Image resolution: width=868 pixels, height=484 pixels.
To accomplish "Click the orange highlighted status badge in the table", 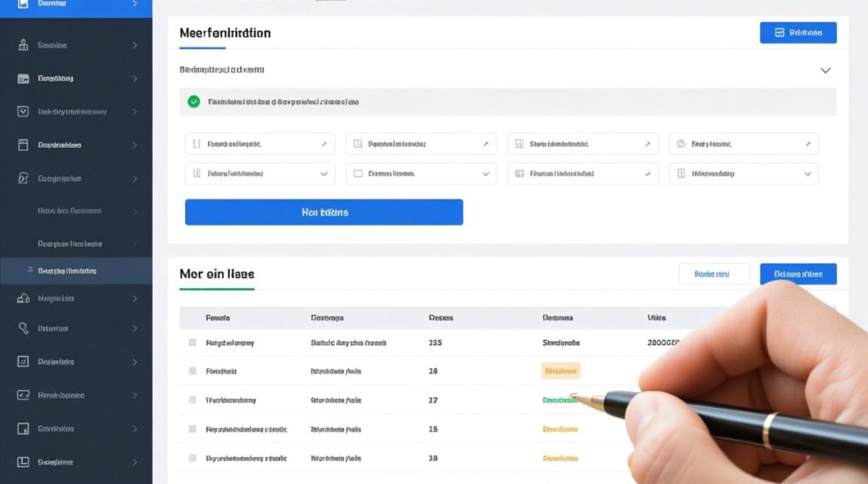I will (561, 371).
